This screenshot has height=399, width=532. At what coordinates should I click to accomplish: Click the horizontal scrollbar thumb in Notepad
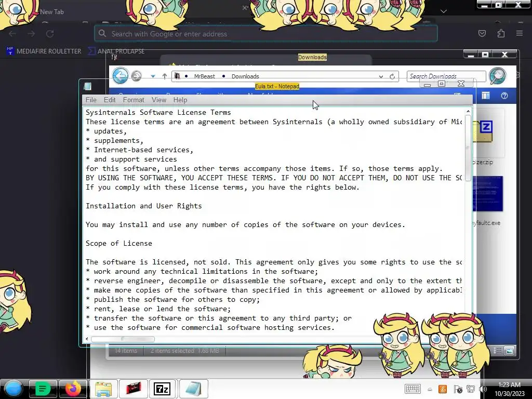pyautogui.click(x=123, y=339)
